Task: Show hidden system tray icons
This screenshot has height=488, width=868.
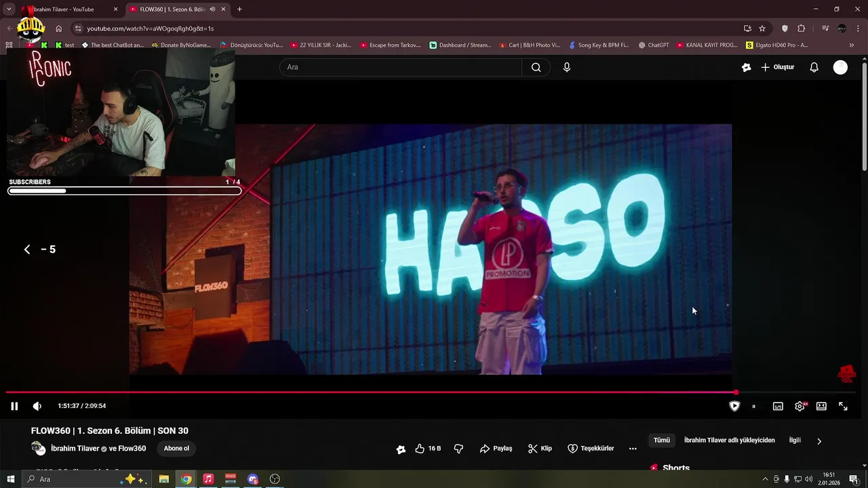Action: click(x=766, y=479)
